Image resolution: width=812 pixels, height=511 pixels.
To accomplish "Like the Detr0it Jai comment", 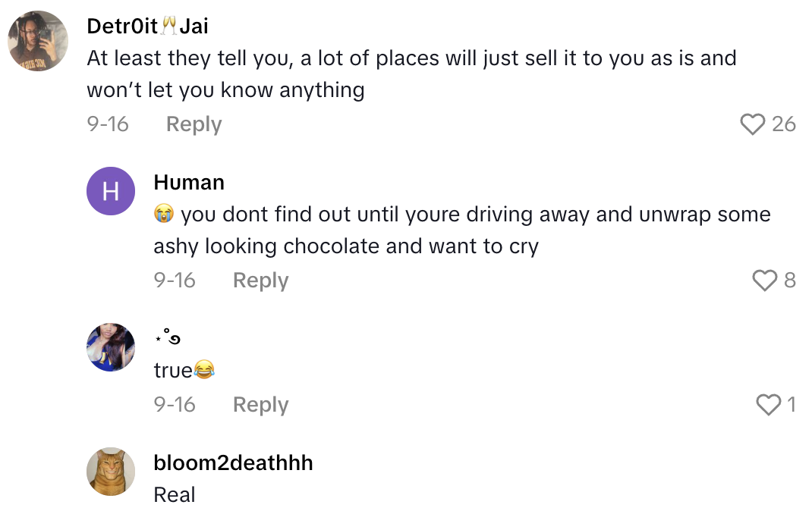I will 752,124.
